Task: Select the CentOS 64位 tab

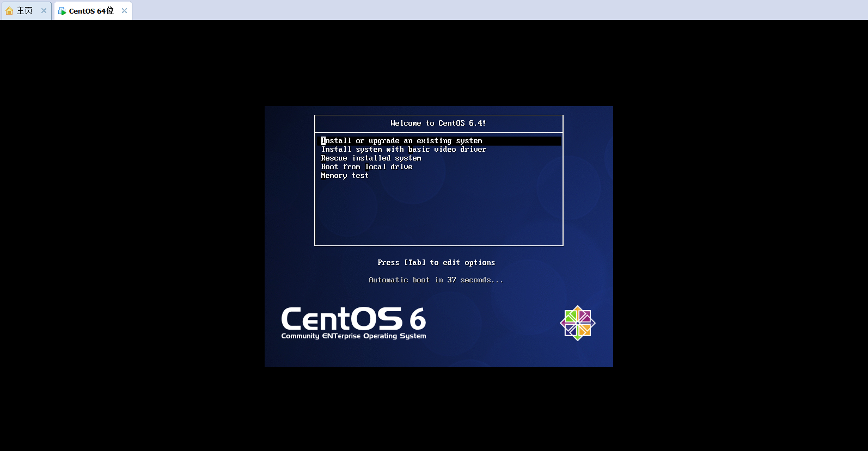Action: 91,11
